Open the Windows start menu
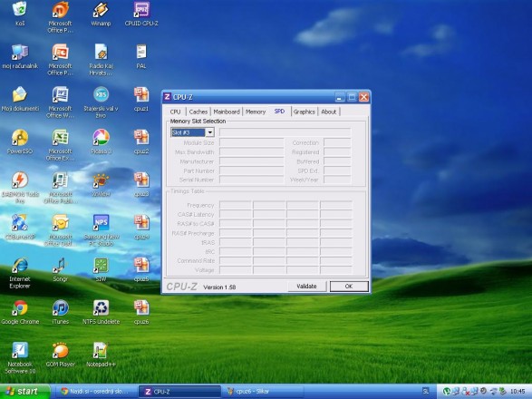The width and height of the screenshot is (532, 399). (24, 392)
